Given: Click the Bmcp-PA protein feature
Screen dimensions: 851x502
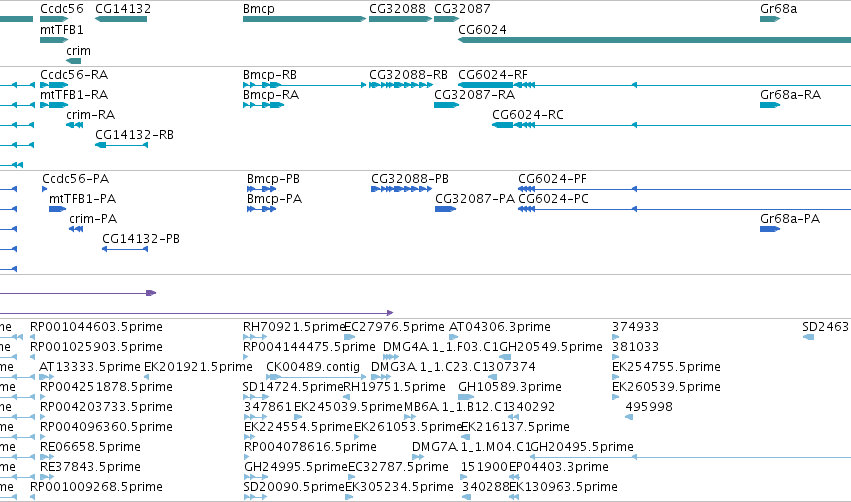Looking at the screenshot, I should (262, 209).
